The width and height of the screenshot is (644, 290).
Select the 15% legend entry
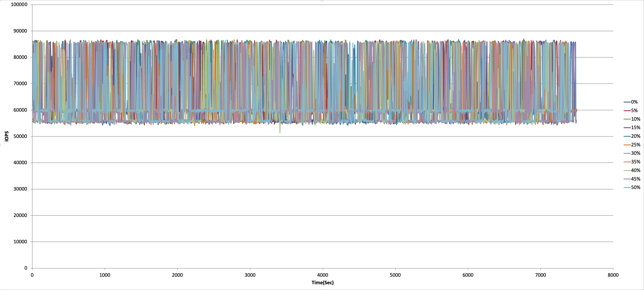click(632, 127)
